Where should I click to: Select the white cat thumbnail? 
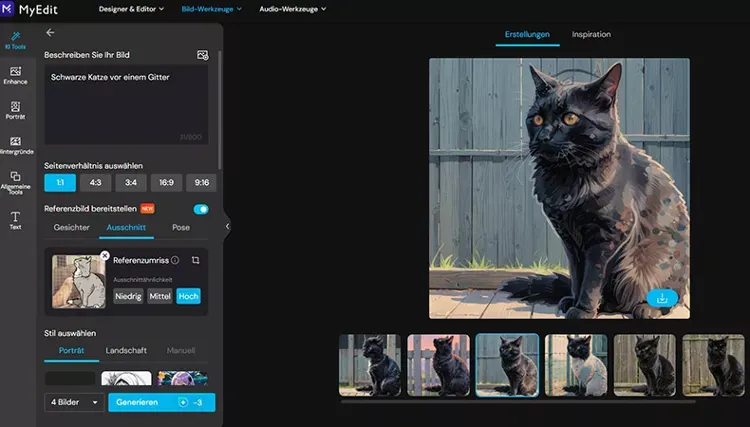click(x=576, y=365)
